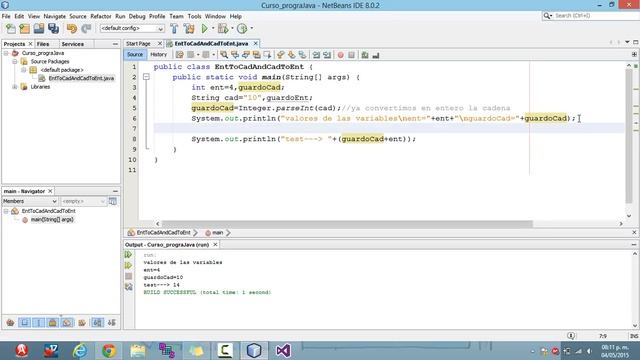Open the Debug menu
Image resolution: width=640 pixels, height=360 pixels.
point(137,16)
